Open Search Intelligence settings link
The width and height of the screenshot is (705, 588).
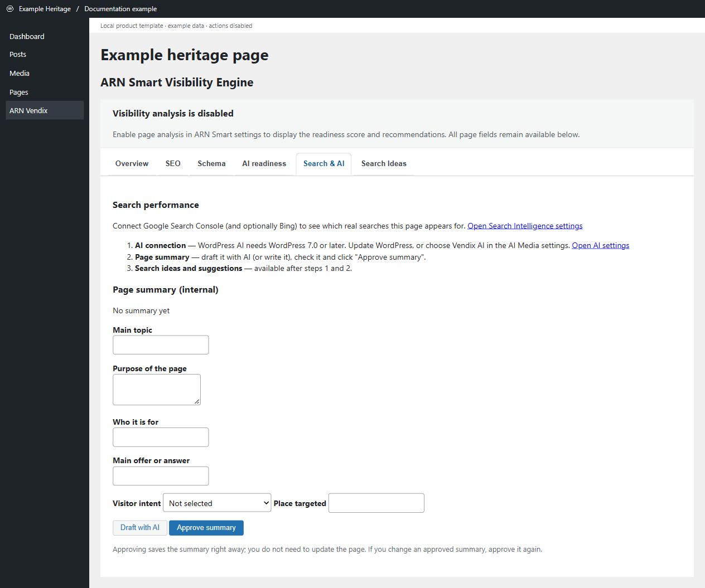[x=525, y=226]
